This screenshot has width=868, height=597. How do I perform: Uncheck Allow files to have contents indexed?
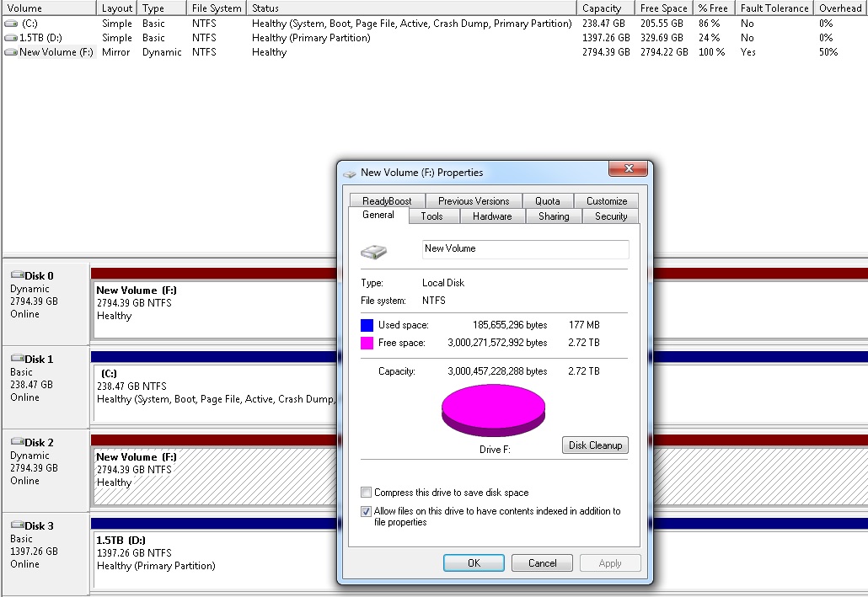coord(366,511)
